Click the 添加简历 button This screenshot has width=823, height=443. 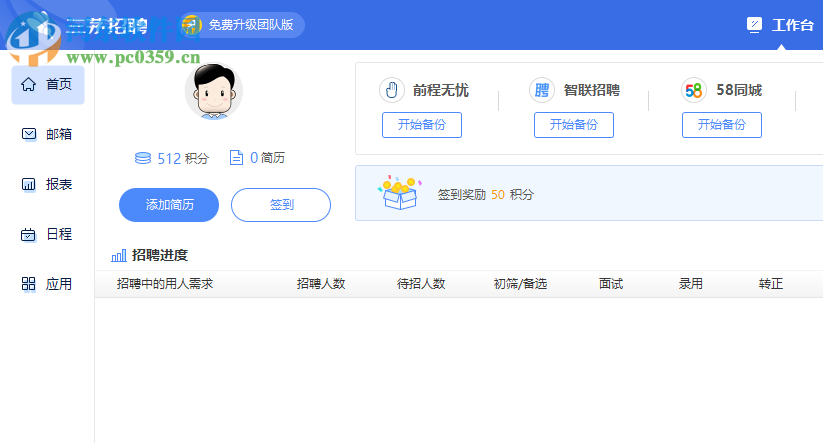169,205
